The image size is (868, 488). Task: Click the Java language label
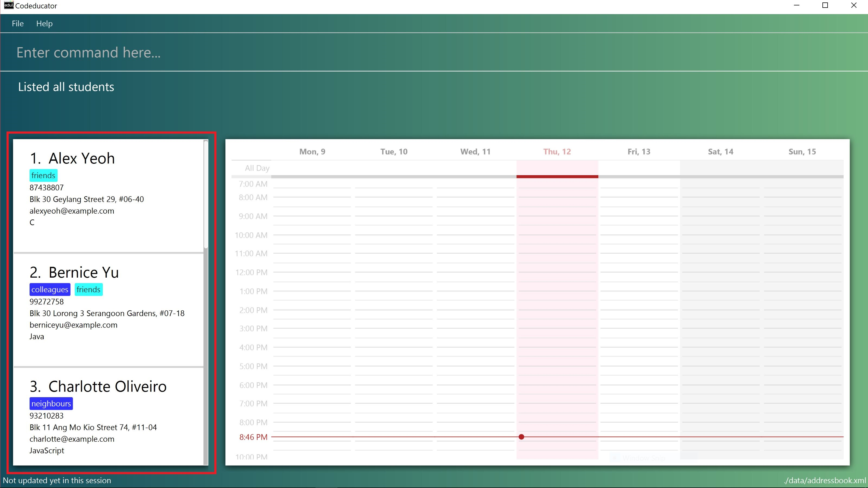click(37, 336)
